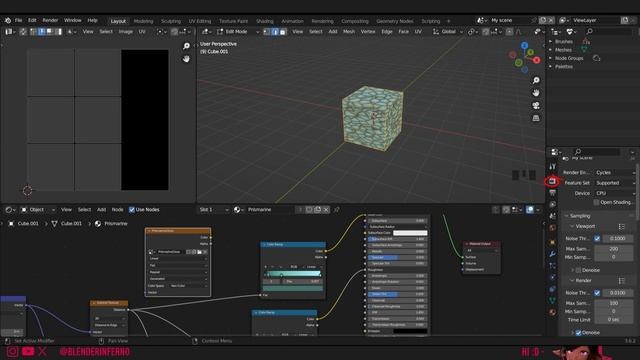Click the outliner search magnifier icon
640x360 pixels.
589,31
